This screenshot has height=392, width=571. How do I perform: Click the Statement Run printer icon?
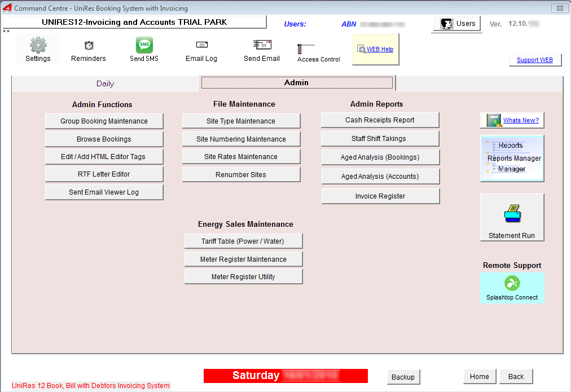click(x=513, y=214)
